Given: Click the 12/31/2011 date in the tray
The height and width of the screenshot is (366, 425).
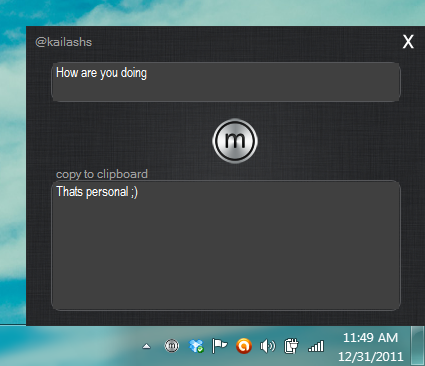Looking at the screenshot, I should click(370, 357).
